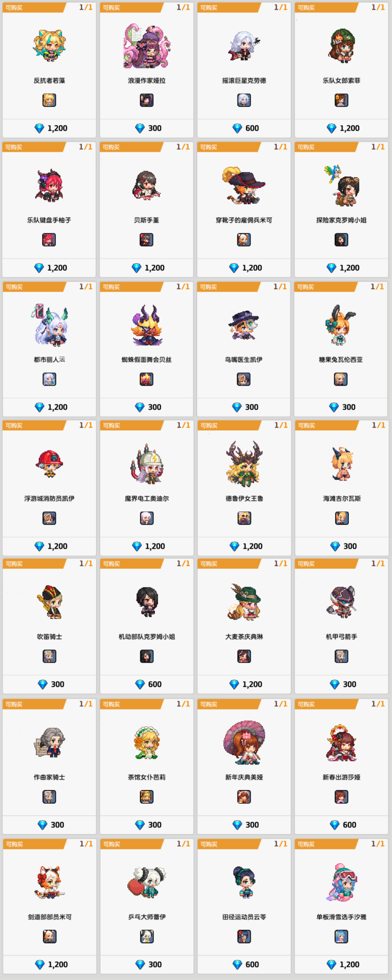Click the 穿靴子的雇佣兵米可 hero portrait icon

coord(244,240)
